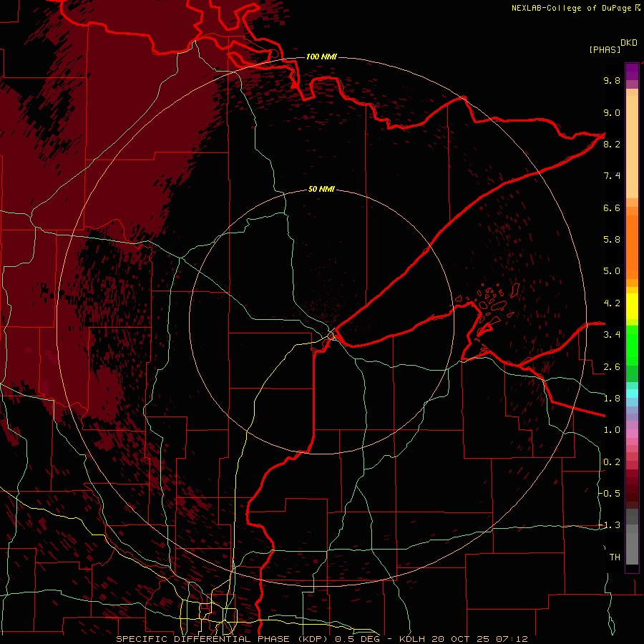Click the 4.2 value on the color scale
This screenshot has height=644, width=644.
point(612,303)
